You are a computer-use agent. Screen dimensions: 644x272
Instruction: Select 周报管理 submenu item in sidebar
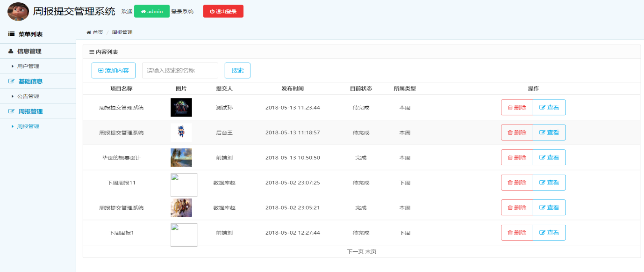[28, 126]
